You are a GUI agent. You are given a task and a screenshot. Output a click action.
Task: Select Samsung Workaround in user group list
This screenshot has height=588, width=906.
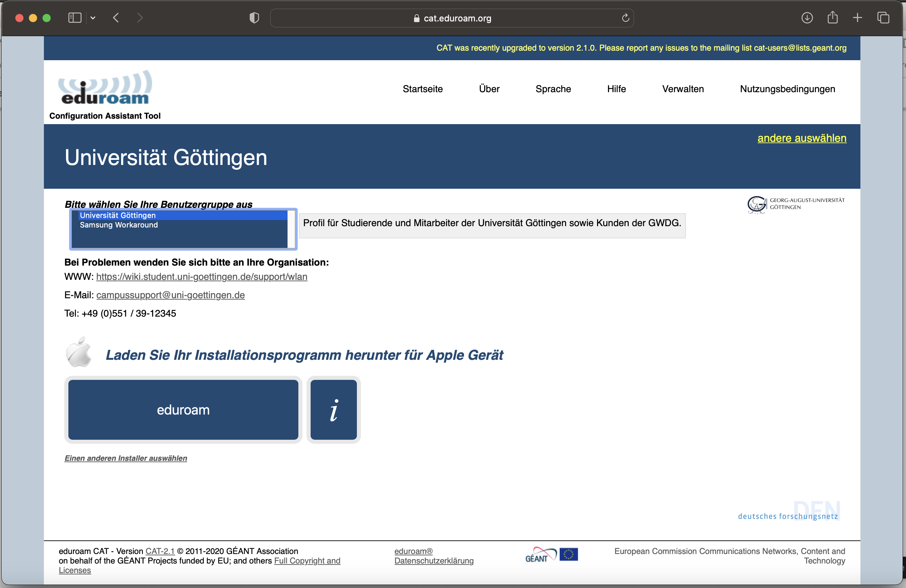[183, 225]
